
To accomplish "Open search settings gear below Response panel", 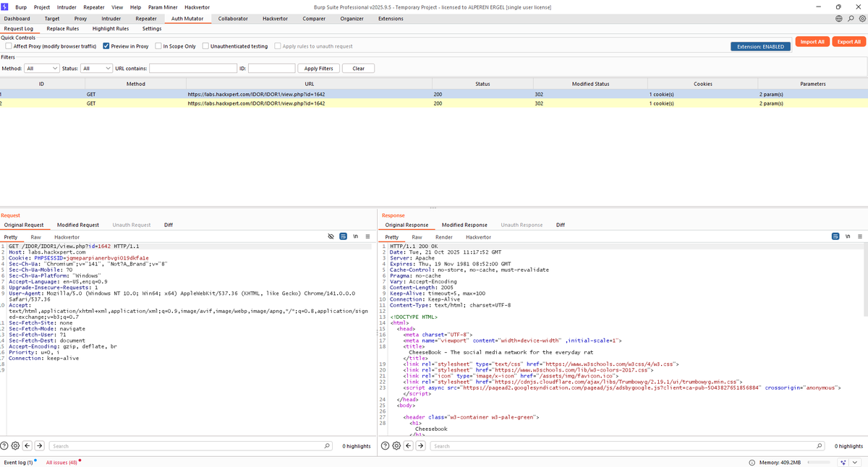I will [396, 446].
